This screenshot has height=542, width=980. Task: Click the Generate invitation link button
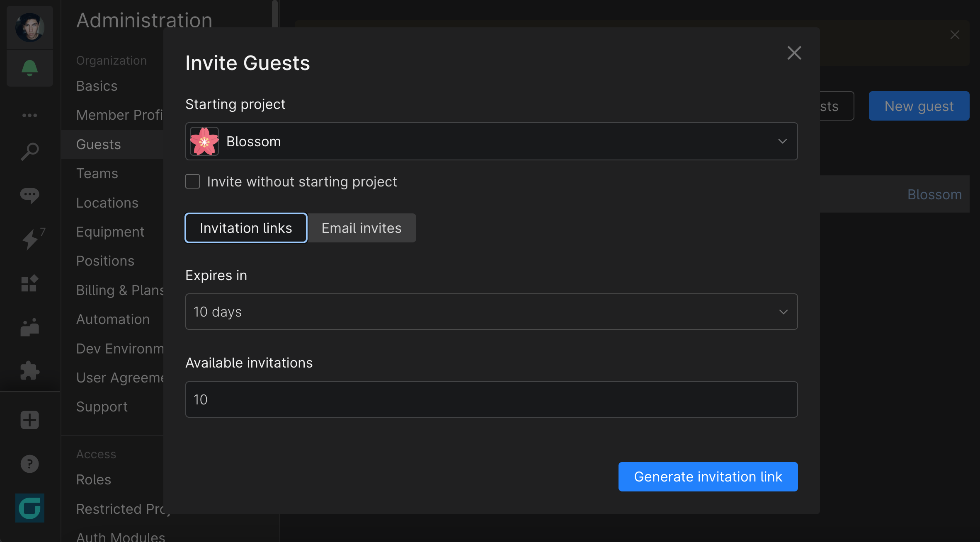click(x=708, y=476)
